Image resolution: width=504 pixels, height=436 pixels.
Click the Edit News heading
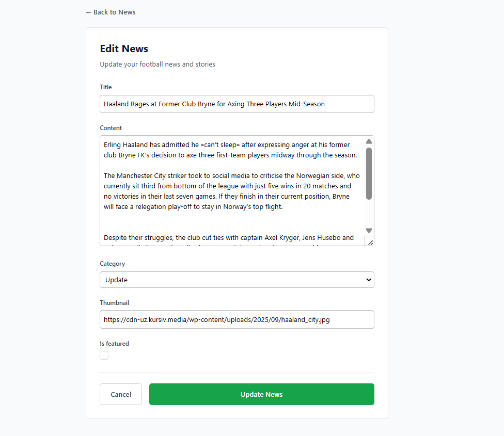tap(124, 49)
